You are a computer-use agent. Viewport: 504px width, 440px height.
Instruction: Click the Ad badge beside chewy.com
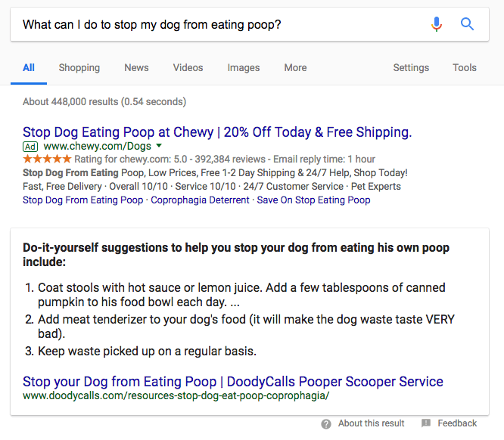30,147
